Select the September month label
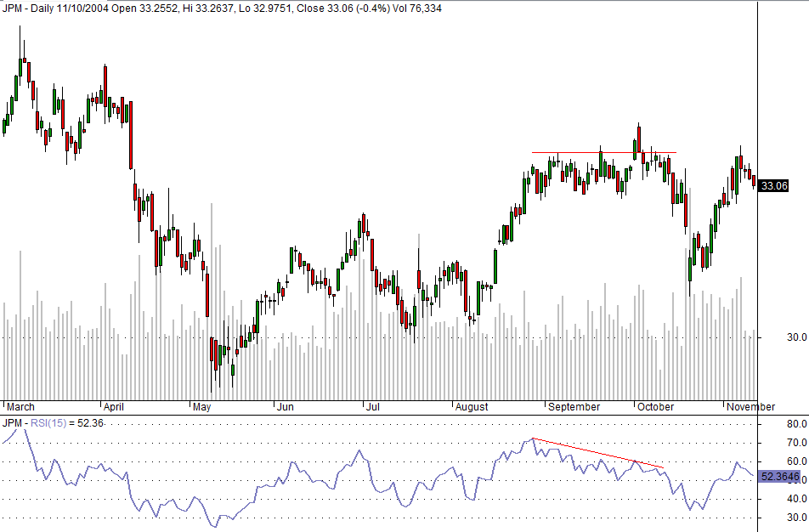Screen dimensions: 809x532 pos(574,406)
